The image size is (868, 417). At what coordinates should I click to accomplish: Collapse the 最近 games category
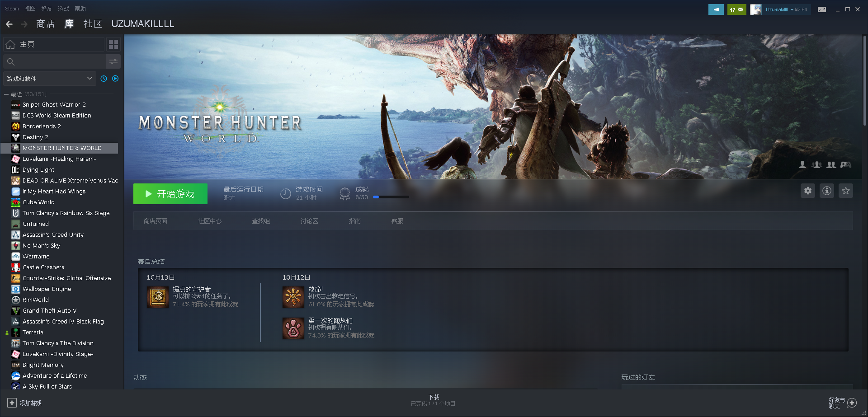6,94
